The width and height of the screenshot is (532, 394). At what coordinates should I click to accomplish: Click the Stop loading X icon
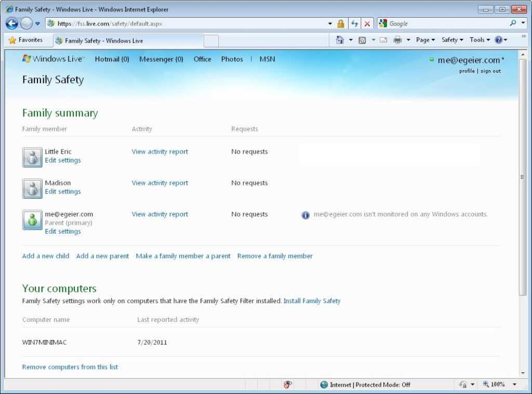pos(367,23)
